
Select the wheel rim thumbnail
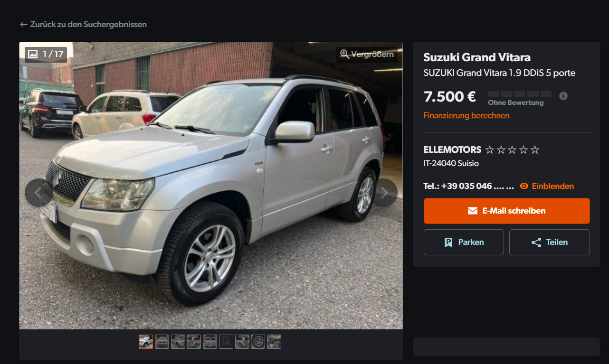click(258, 342)
